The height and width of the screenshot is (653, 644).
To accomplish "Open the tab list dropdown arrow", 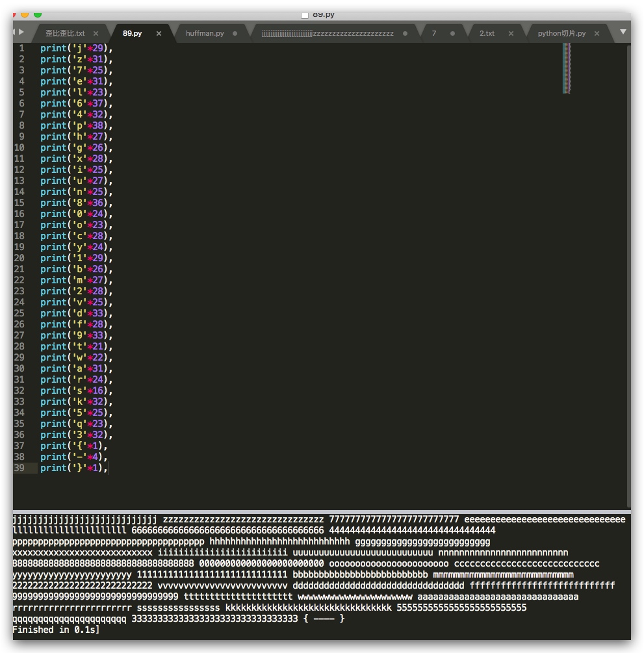I will coord(623,32).
